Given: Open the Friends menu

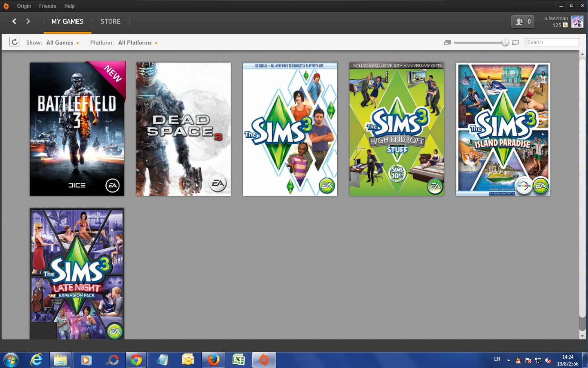Looking at the screenshot, I should [48, 6].
